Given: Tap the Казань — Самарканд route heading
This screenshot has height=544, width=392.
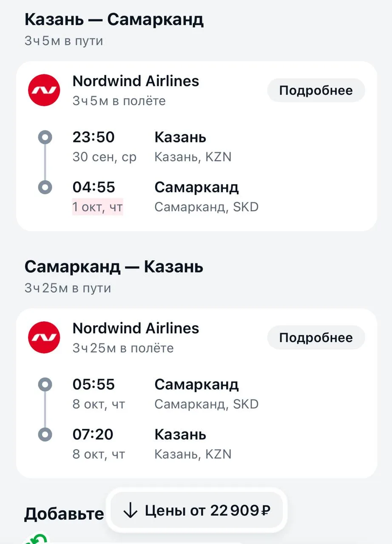Looking at the screenshot, I should click(x=114, y=20).
